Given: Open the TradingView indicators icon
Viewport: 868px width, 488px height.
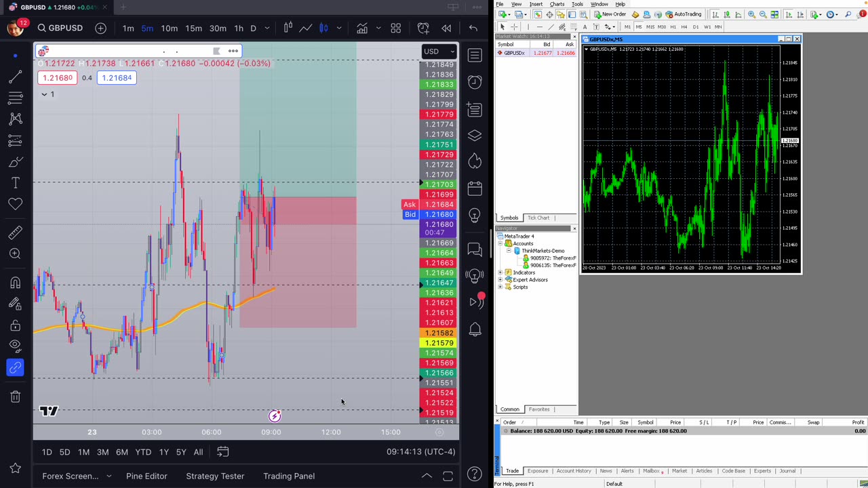Looking at the screenshot, I should pos(362,28).
